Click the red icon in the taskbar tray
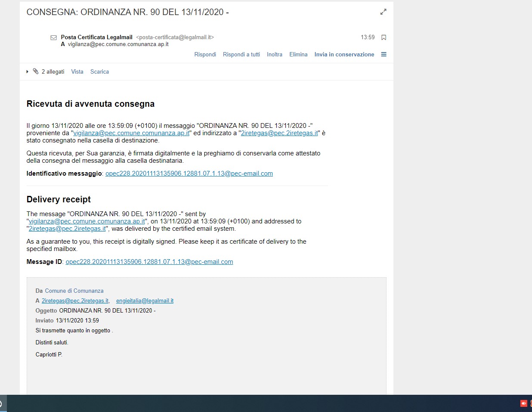 [523, 403]
